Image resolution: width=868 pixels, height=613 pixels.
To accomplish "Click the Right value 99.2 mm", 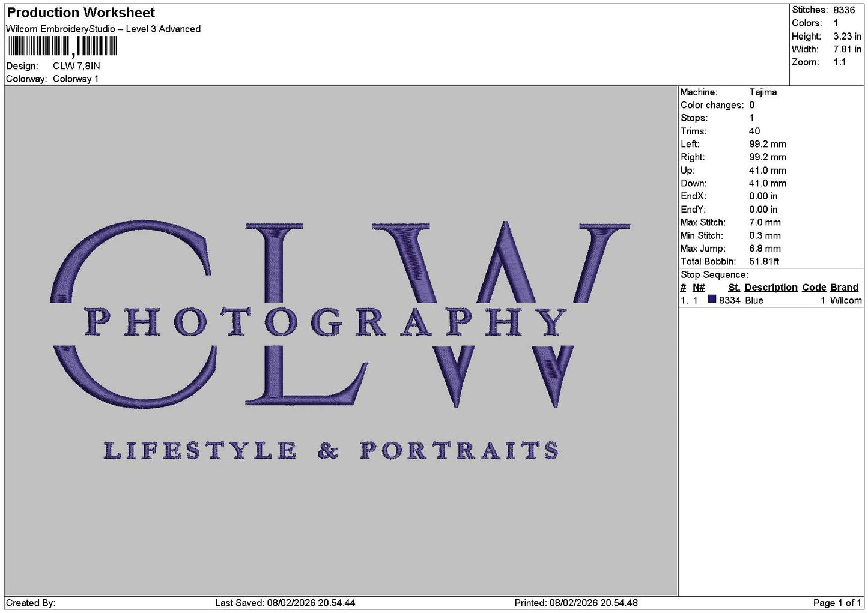I will 768,157.
